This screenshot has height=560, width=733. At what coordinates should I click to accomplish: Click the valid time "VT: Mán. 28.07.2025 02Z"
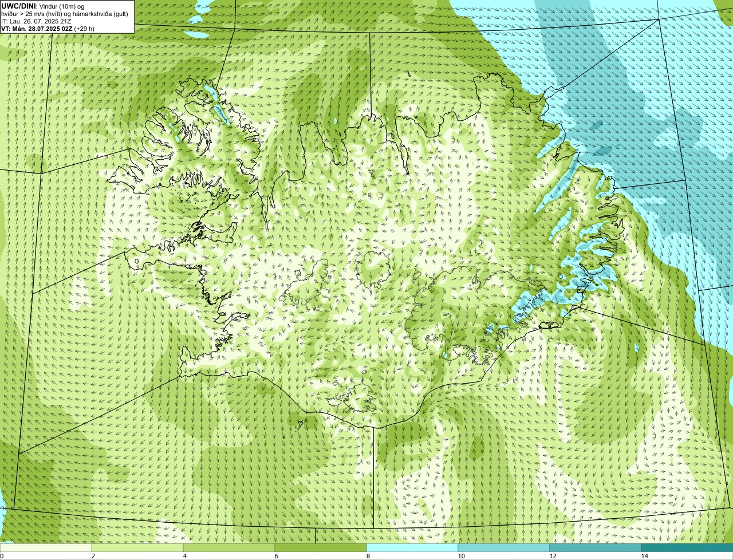[x=37, y=29]
